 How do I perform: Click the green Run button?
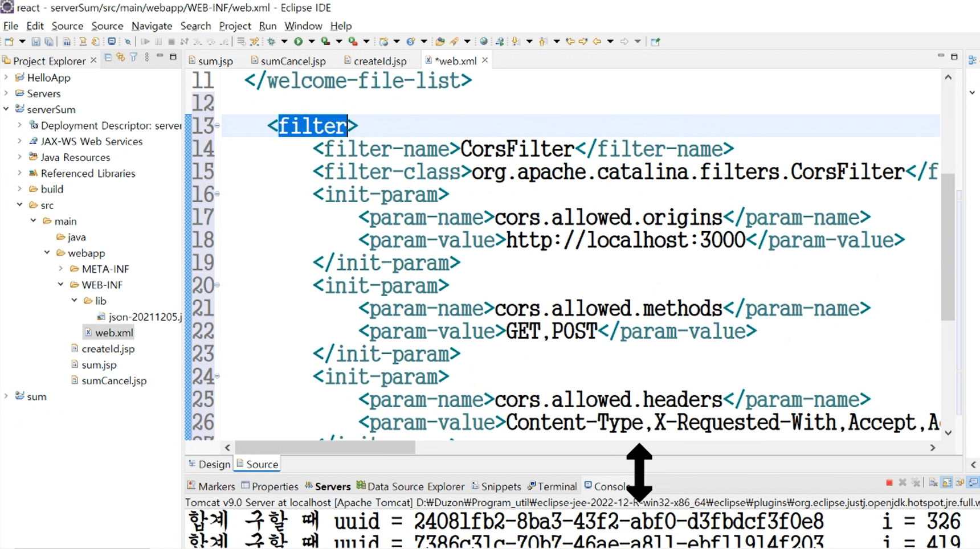click(298, 42)
